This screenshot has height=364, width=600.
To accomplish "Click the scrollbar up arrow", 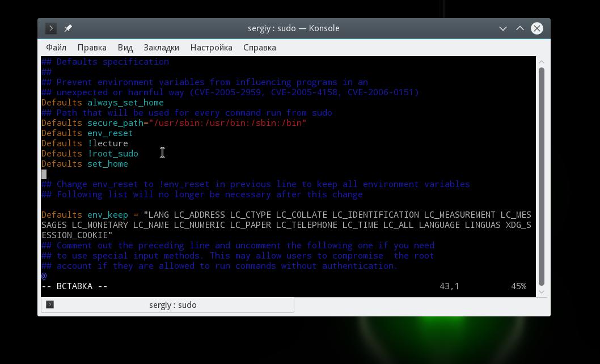I will click(x=542, y=62).
